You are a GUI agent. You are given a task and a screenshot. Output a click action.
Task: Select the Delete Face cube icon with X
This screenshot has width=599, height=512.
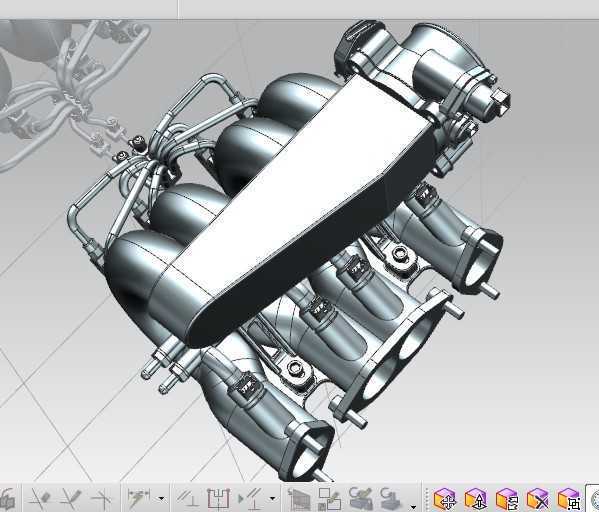[537, 499]
